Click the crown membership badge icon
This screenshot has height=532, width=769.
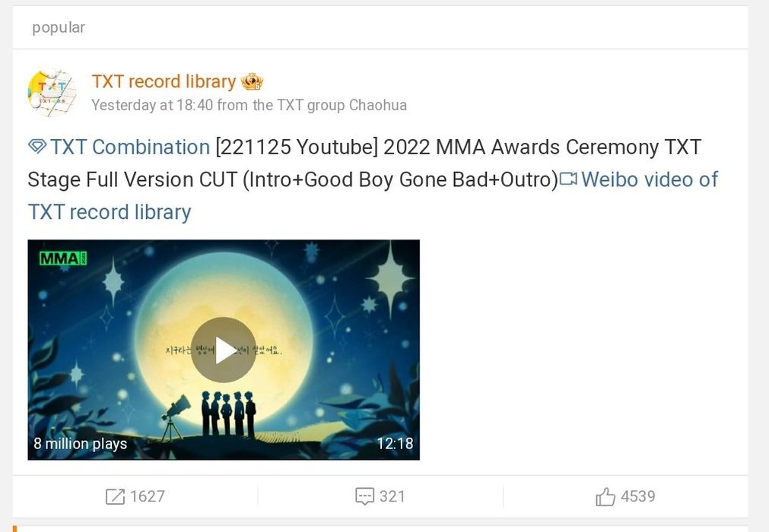click(x=252, y=81)
